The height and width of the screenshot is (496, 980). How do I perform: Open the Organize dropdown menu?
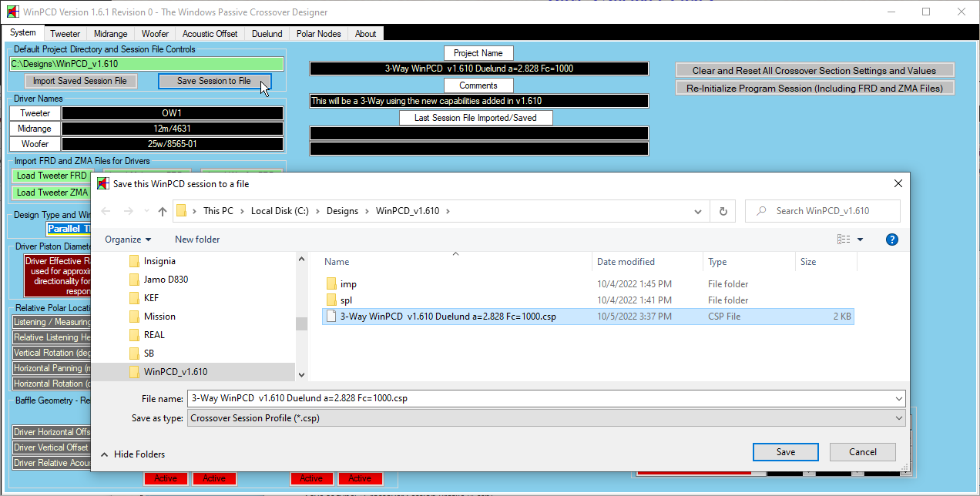click(x=128, y=240)
